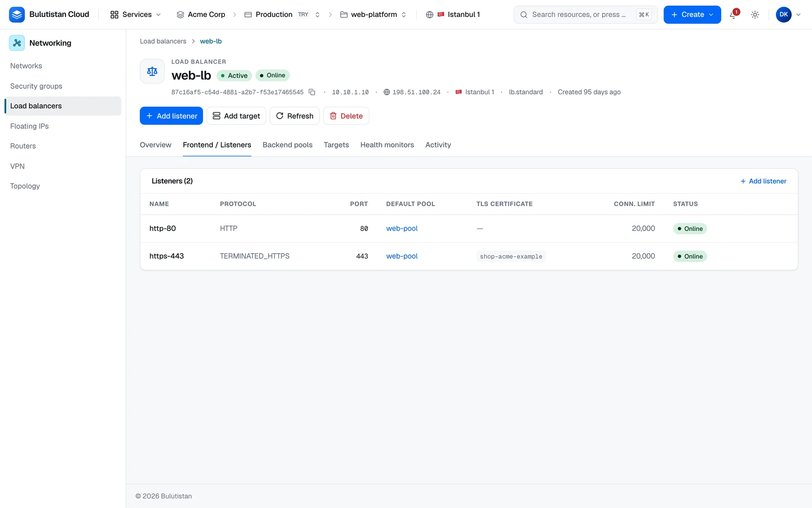Open the Backend pools tab
This screenshot has width=812, height=508.
click(x=288, y=145)
